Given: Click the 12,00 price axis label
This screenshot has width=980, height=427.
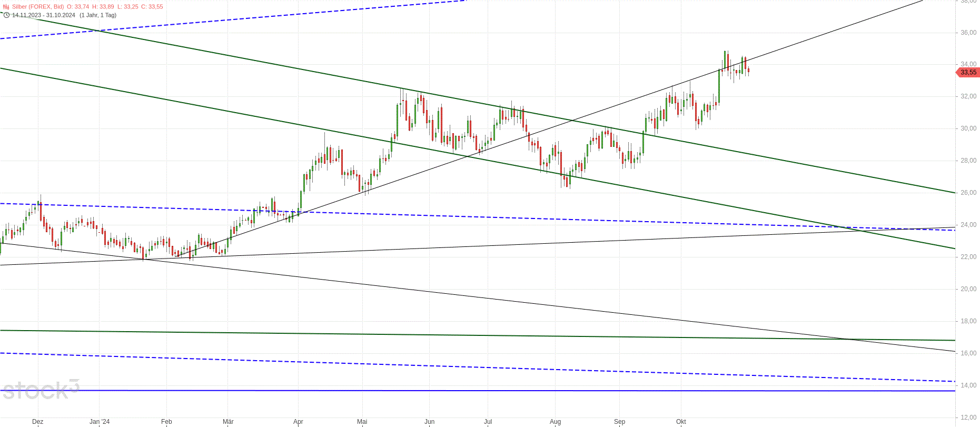Looking at the screenshot, I should click(x=968, y=418).
